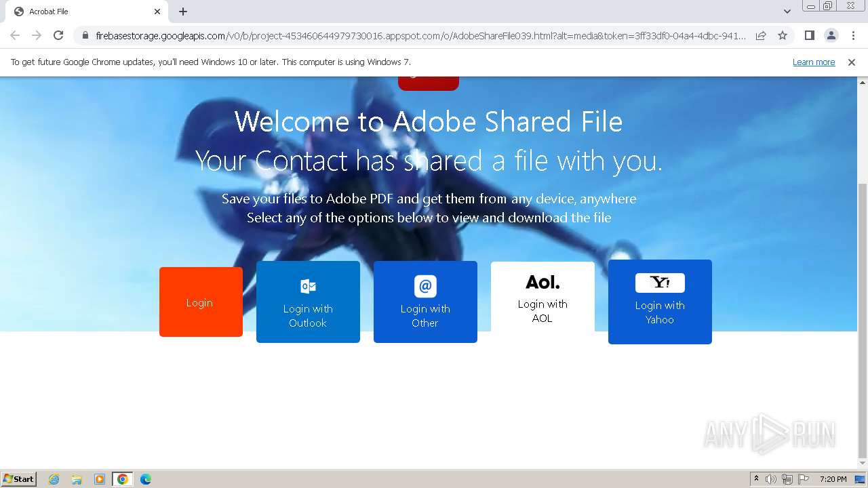Open Action Center flag icon
The image size is (868, 488).
pos(804,479)
